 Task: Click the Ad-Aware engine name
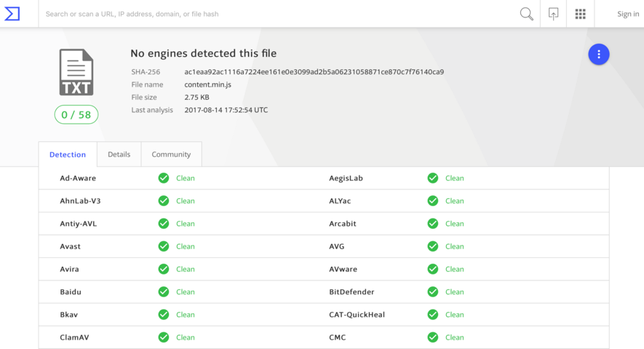click(78, 178)
